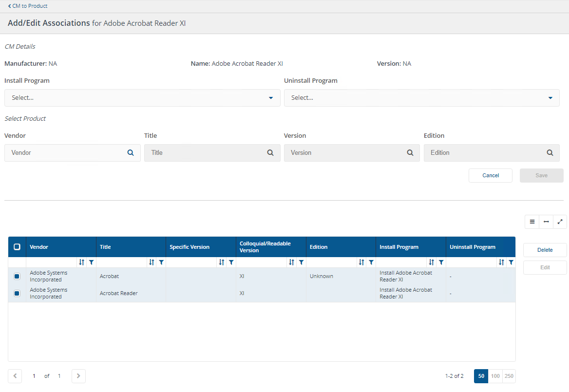569x392 pixels.
Task: Expand the grid to full screen
Action: pos(560,222)
